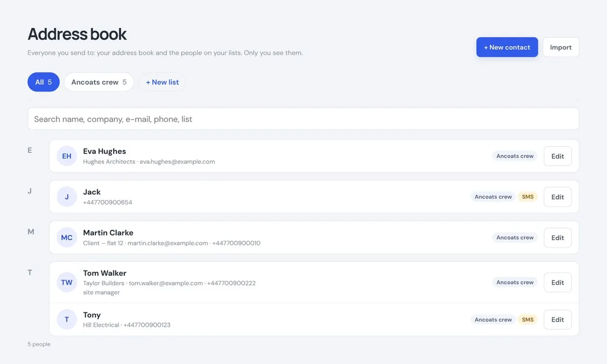This screenshot has height=364, width=607.
Task: Open the Import button
Action: (561, 47)
